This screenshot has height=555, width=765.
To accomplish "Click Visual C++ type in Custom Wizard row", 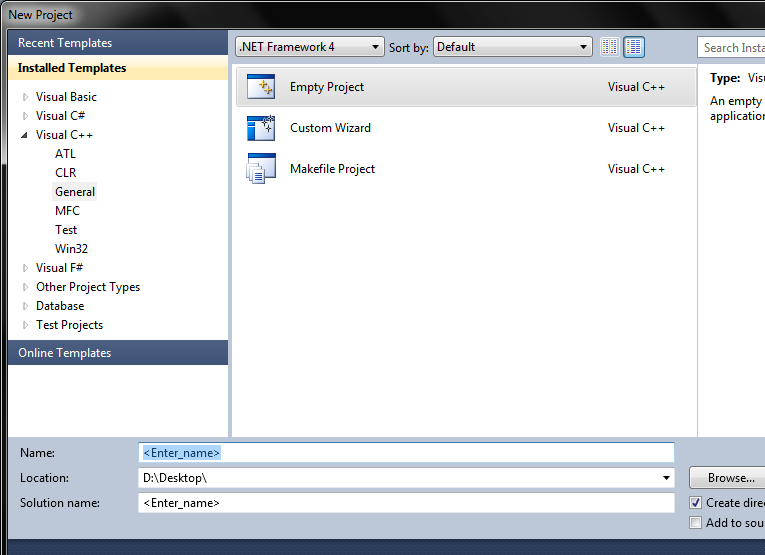I will (636, 128).
